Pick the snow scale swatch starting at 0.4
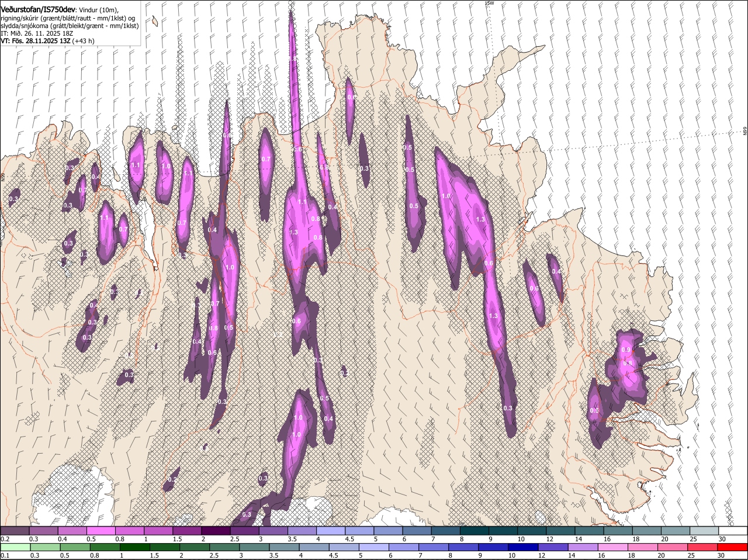This screenshot has width=748, height=560. coord(72,531)
